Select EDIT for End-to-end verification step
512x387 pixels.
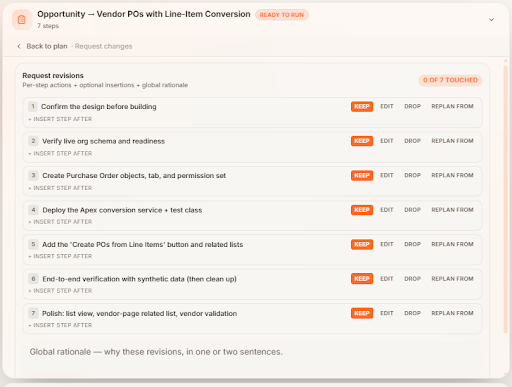click(x=387, y=279)
